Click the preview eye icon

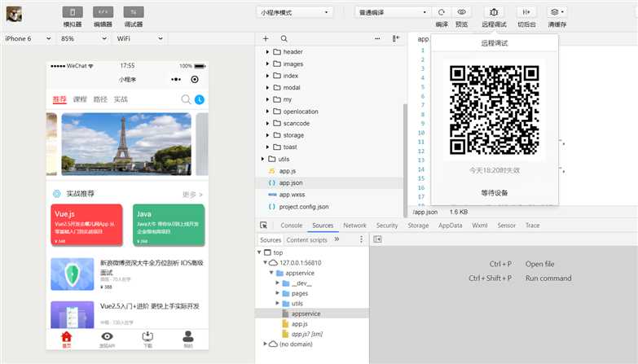click(x=461, y=12)
